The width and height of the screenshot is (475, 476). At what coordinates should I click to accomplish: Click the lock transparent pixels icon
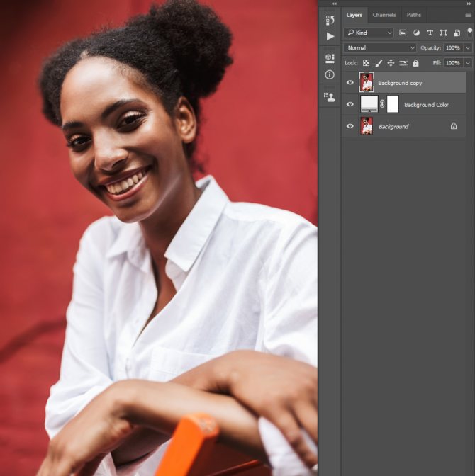pyautogui.click(x=367, y=63)
